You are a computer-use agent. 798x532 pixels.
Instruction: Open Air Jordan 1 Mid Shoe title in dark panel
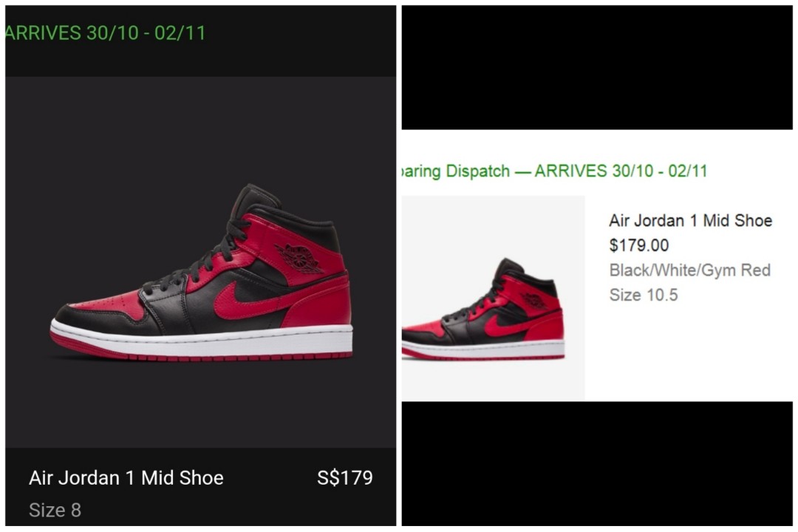[x=126, y=478]
